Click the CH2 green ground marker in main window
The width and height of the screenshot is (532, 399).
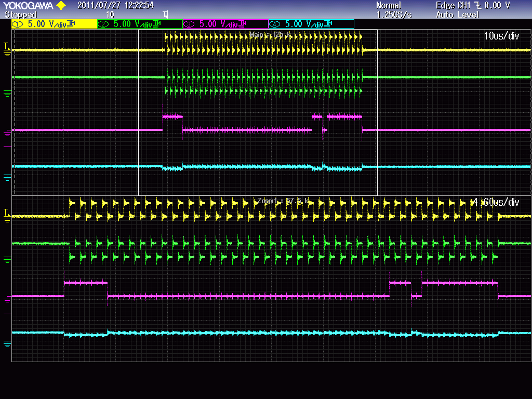7,94
